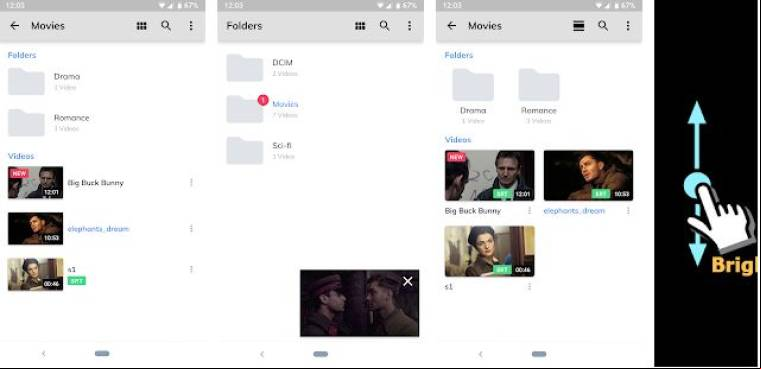This screenshot has width=761, height=369.
Task: Open options for elephants_dream list row
Action: coord(191,228)
